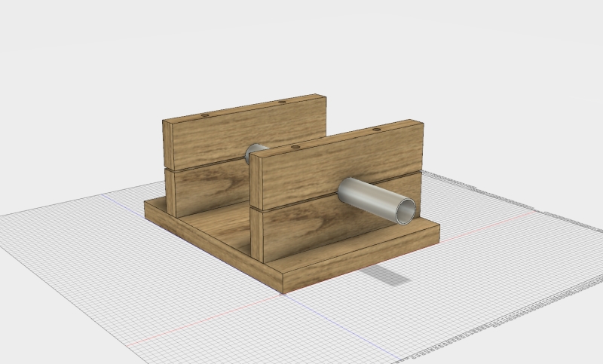Select the nearest bottom corner of the base

click(x=282, y=292)
